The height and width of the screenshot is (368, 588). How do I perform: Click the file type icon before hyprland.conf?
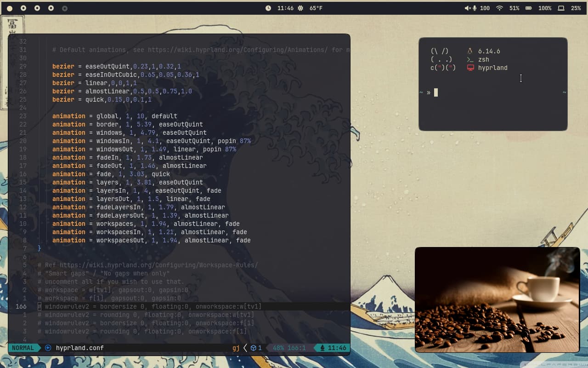[x=48, y=348]
